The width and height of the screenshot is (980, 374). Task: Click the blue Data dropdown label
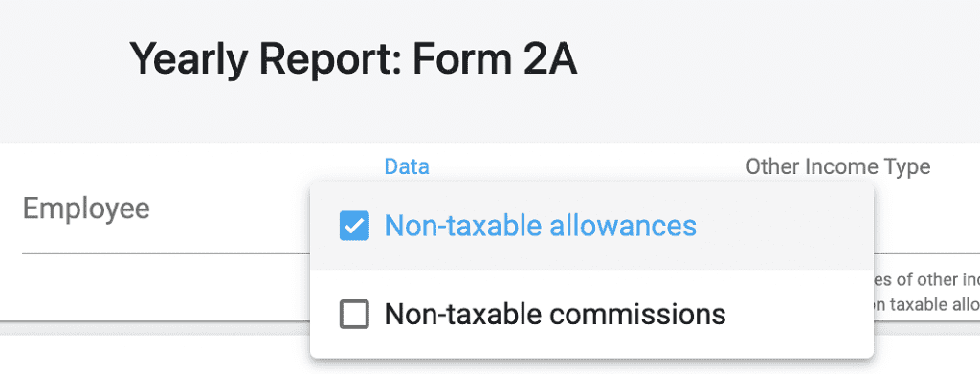(x=407, y=166)
